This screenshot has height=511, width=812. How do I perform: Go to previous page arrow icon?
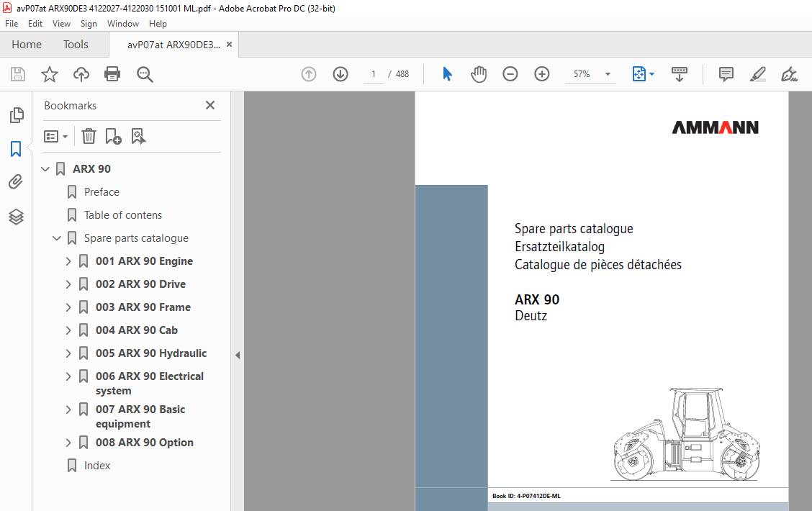coord(309,74)
